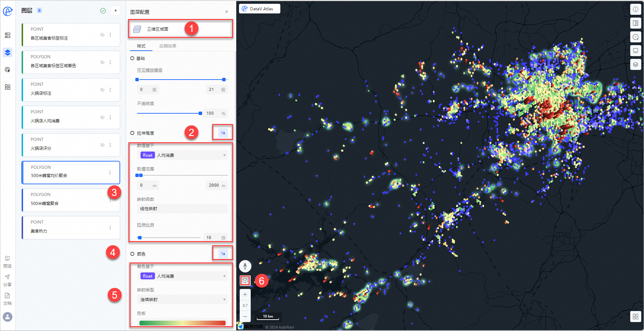Toggle visibility of 各区域美食标签区域着色 layer

point(102,62)
